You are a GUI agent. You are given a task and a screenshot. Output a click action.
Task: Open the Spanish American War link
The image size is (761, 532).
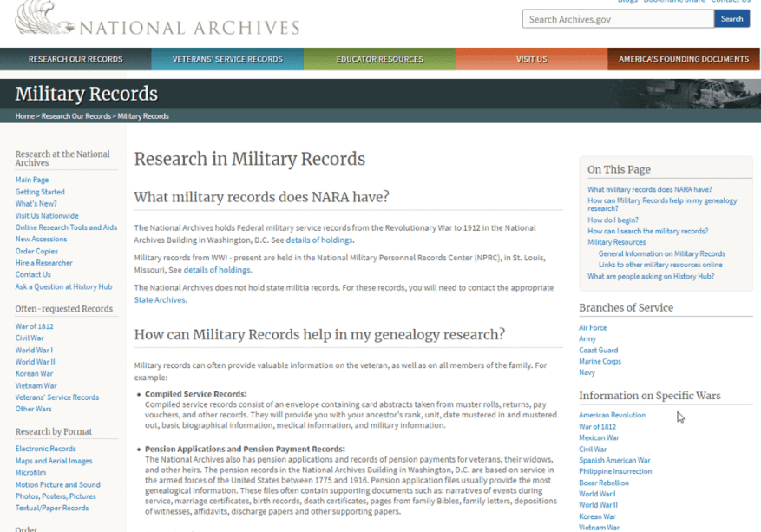click(x=614, y=460)
